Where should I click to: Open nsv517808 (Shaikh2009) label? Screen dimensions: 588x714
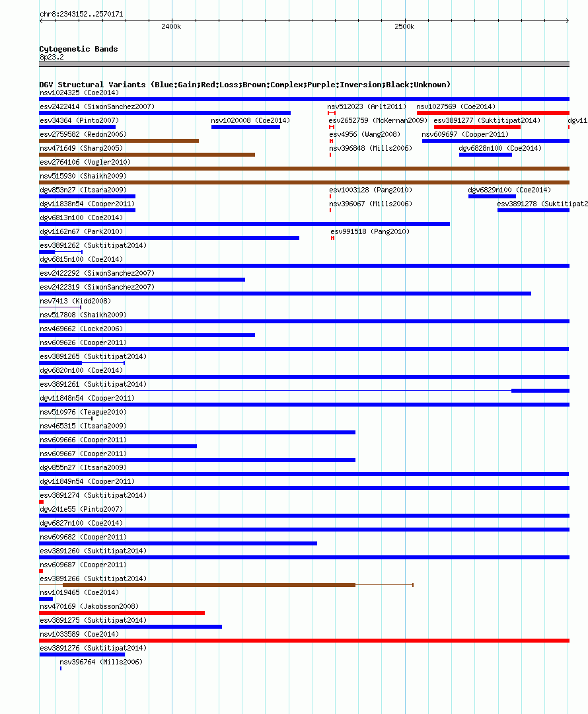[x=83, y=315]
